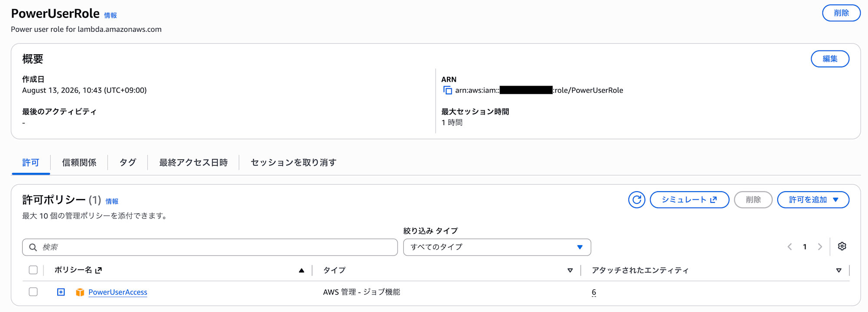Click page number 1 in pagination
The height and width of the screenshot is (312, 868).
805,247
